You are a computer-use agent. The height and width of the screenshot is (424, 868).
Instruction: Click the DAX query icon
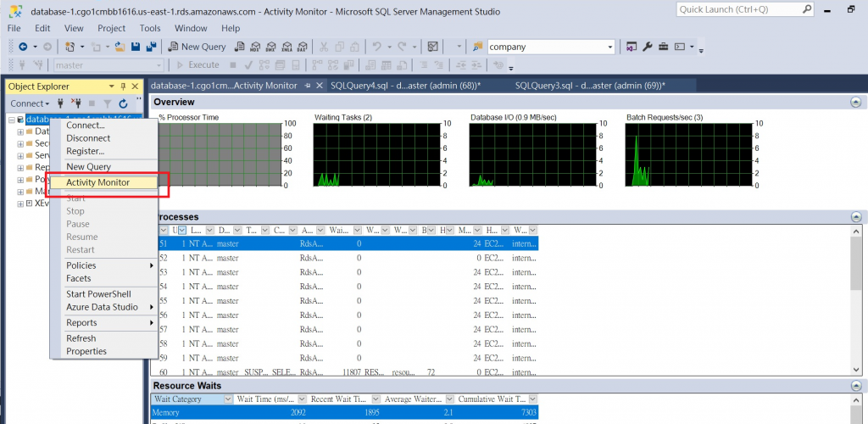303,47
